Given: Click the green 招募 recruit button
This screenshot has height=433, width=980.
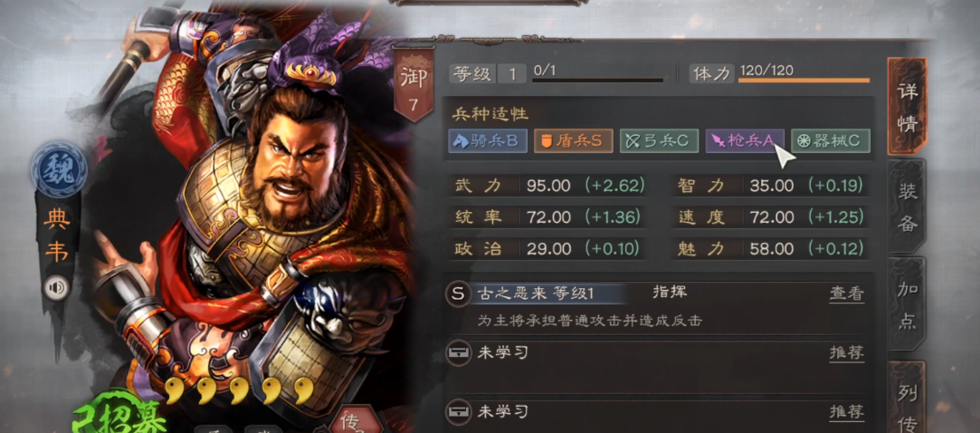Looking at the screenshot, I should tap(119, 414).
